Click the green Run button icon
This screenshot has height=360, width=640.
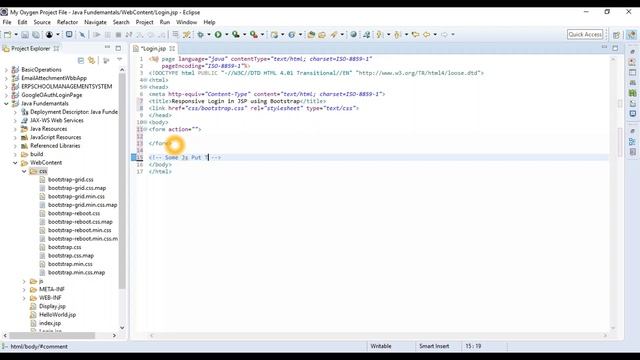click(218, 35)
